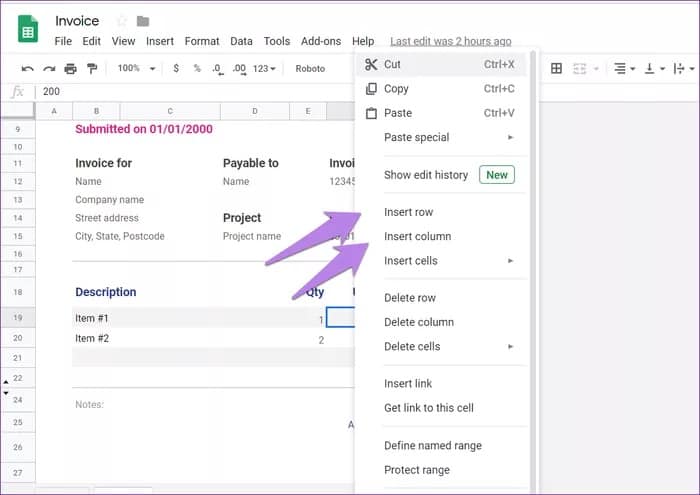Click the Print icon in toolbar
The image size is (700, 495).
[70, 69]
